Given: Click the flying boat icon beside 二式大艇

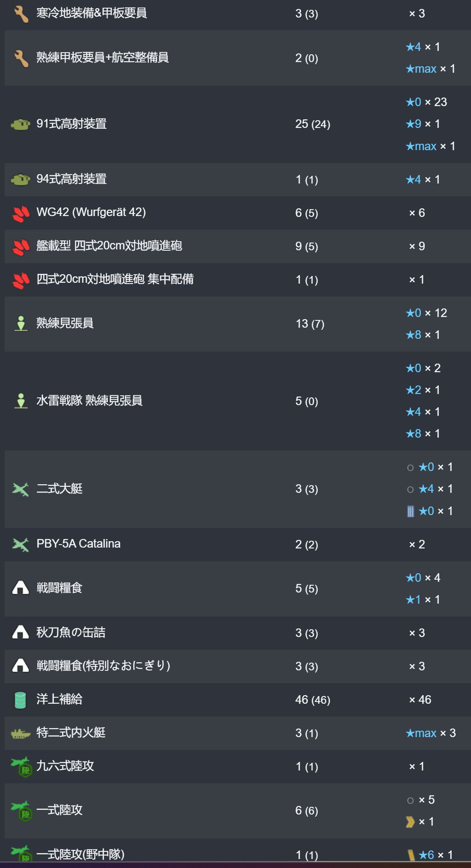Looking at the screenshot, I should tap(21, 489).
